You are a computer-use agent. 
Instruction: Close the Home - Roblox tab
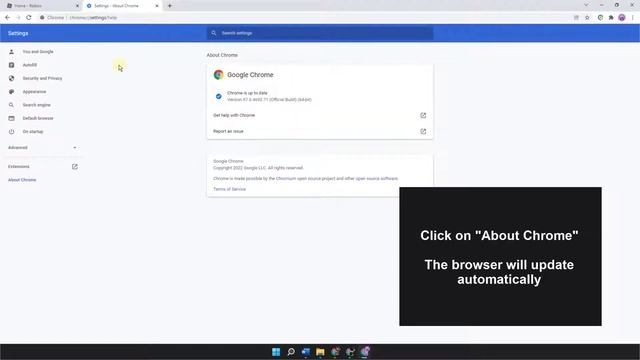click(x=77, y=6)
